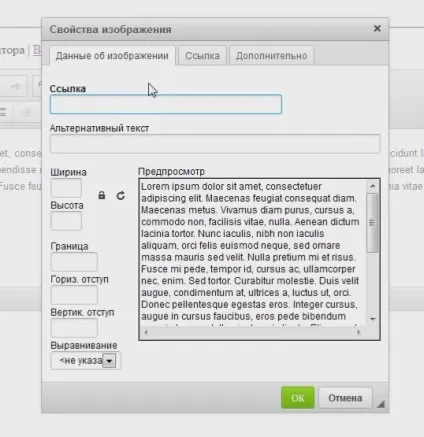Close the image properties dialog
This screenshot has width=424, height=437.
377,28
